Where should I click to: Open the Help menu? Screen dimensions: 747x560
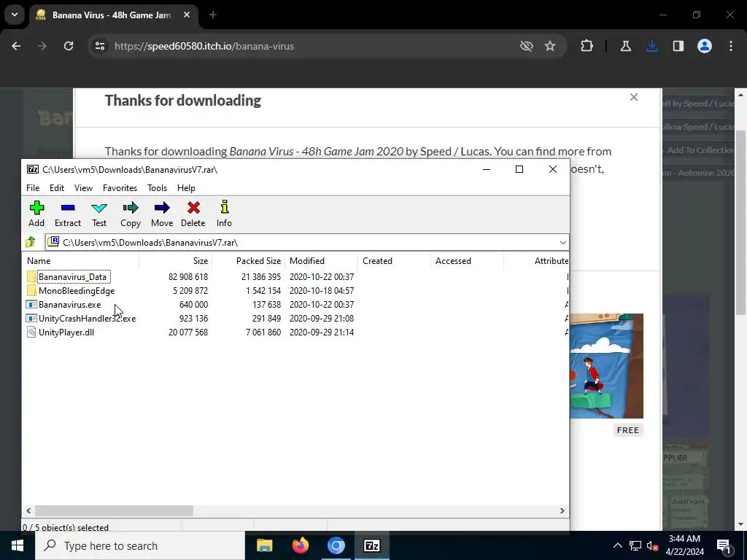click(186, 188)
